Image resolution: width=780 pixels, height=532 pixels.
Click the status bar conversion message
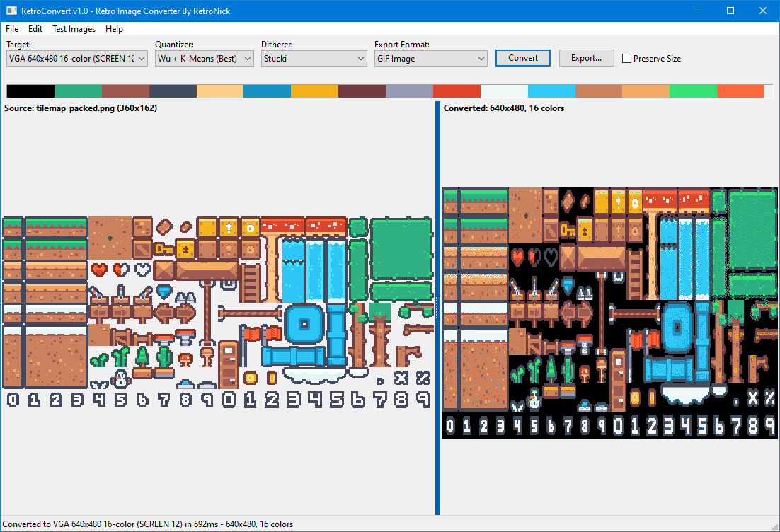[148, 524]
